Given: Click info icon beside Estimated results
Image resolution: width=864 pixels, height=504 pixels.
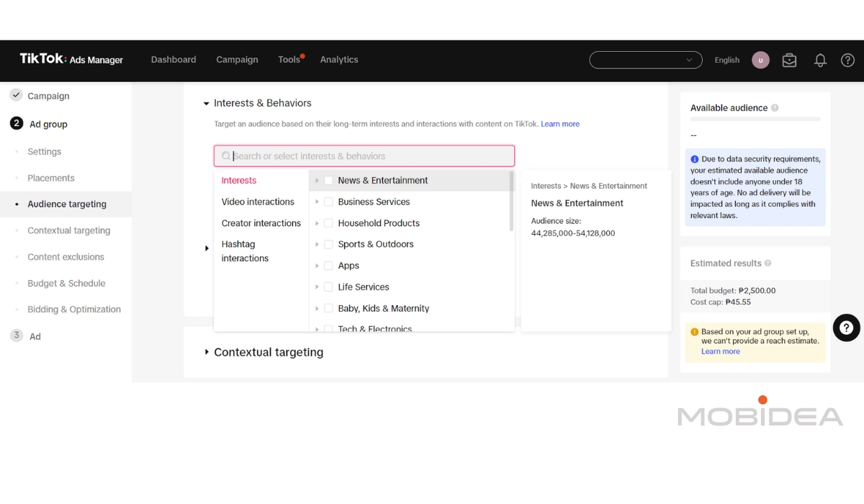Looking at the screenshot, I should 768,264.
